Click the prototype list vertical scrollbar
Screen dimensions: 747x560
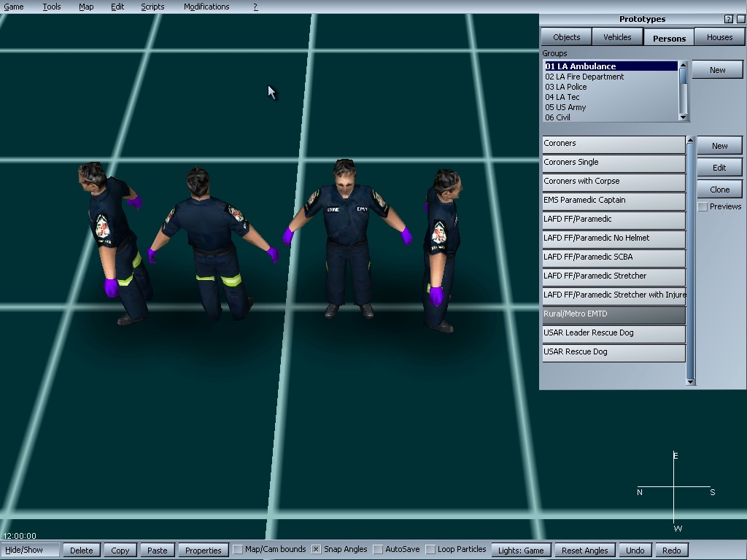coord(691,255)
